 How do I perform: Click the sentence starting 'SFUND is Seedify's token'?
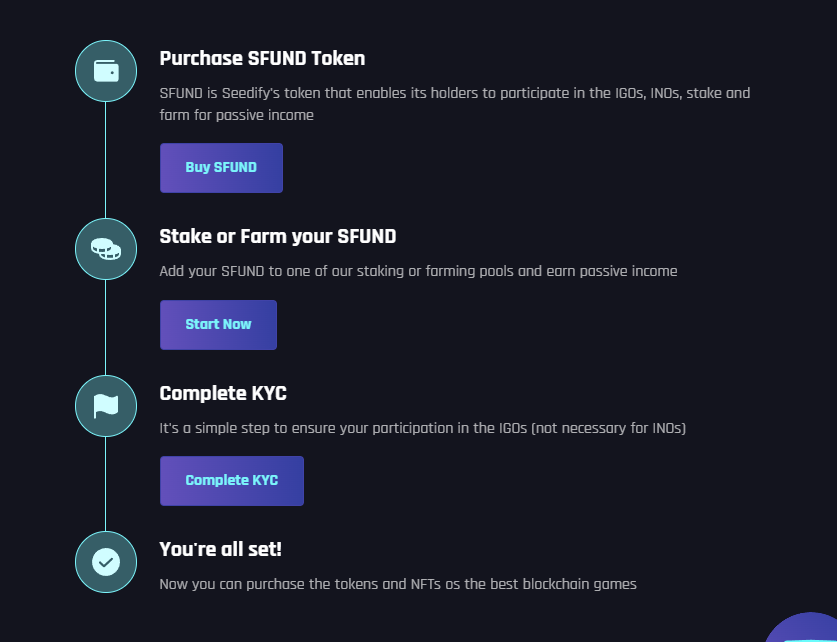coord(455,104)
